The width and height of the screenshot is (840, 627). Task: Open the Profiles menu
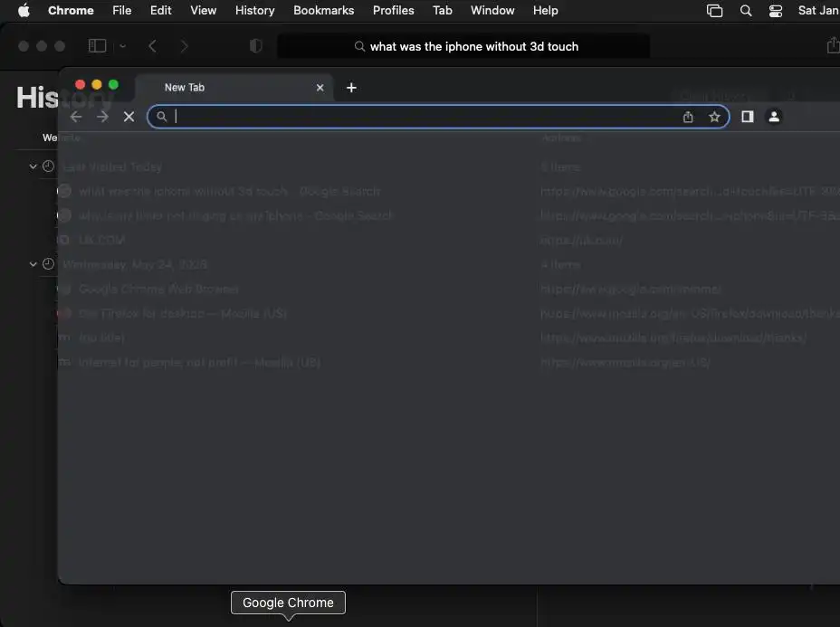[x=393, y=11]
